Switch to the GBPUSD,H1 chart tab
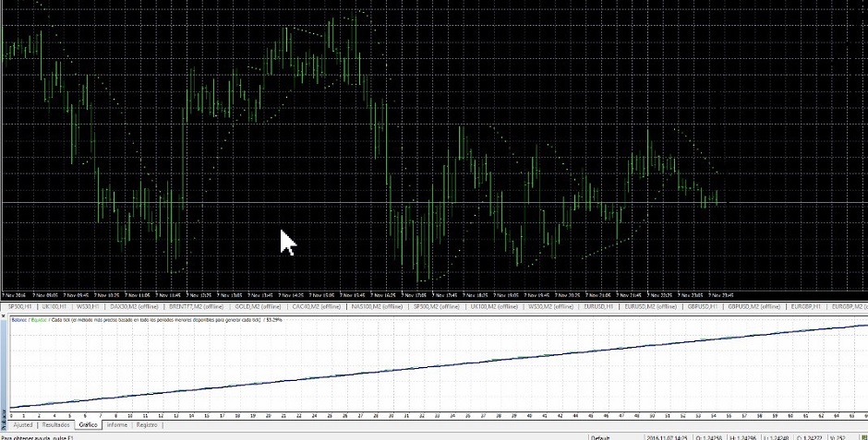 (x=702, y=305)
